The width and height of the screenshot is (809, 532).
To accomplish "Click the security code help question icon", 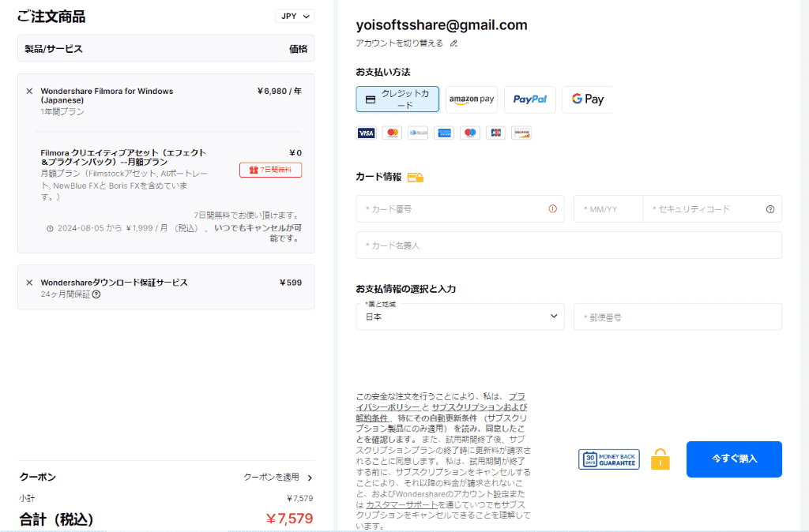I will pos(770,209).
